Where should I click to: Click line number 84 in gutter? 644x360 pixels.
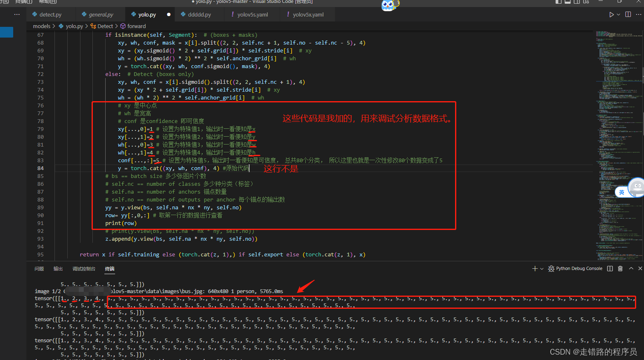pos(40,168)
